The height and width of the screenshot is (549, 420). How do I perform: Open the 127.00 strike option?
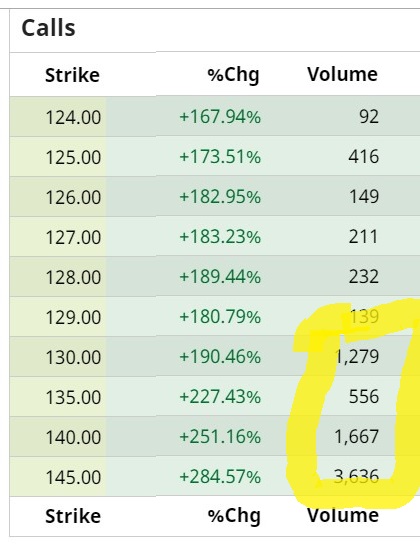(73, 237)
